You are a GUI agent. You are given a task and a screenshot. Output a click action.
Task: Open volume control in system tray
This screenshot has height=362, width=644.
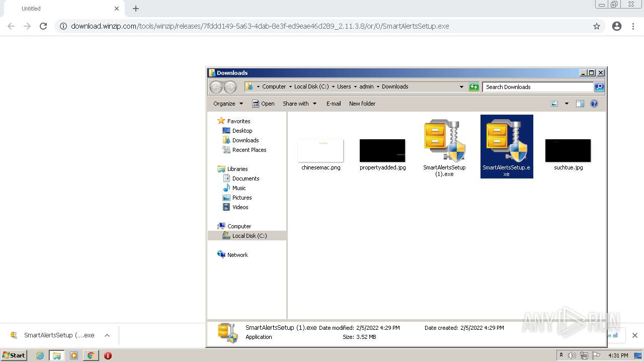572,355
